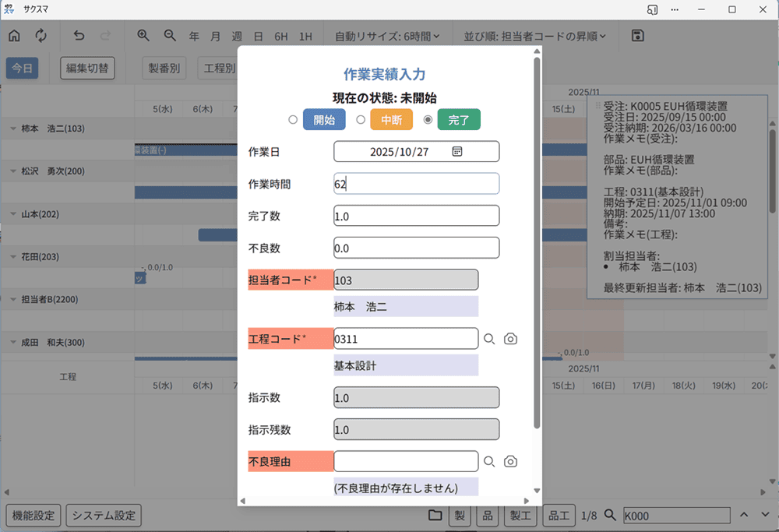Select the 開始 radio button

coord(294,119)
